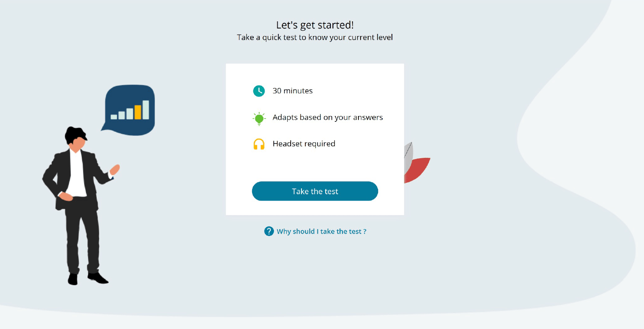Select the green lightbulb adaptivity icon
The width and height of the screenshot is (644, 329).
259,118
